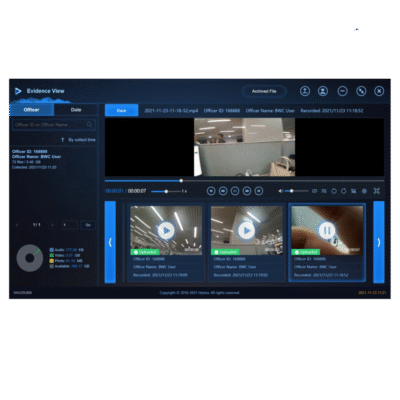Image resolution: width=400 pixels, height=400 pixels.
Task: Click the copyright text in footer
Action: pos(199,293)
